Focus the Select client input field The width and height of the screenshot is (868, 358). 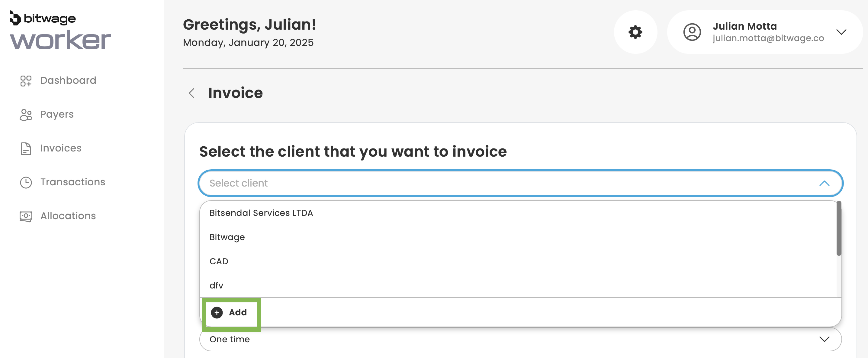click(506, 183)
